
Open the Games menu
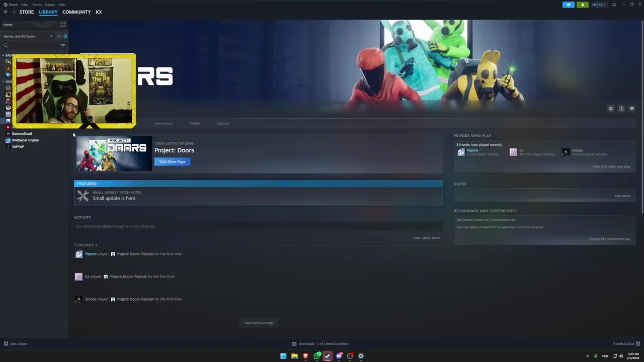tap(50, 5)
